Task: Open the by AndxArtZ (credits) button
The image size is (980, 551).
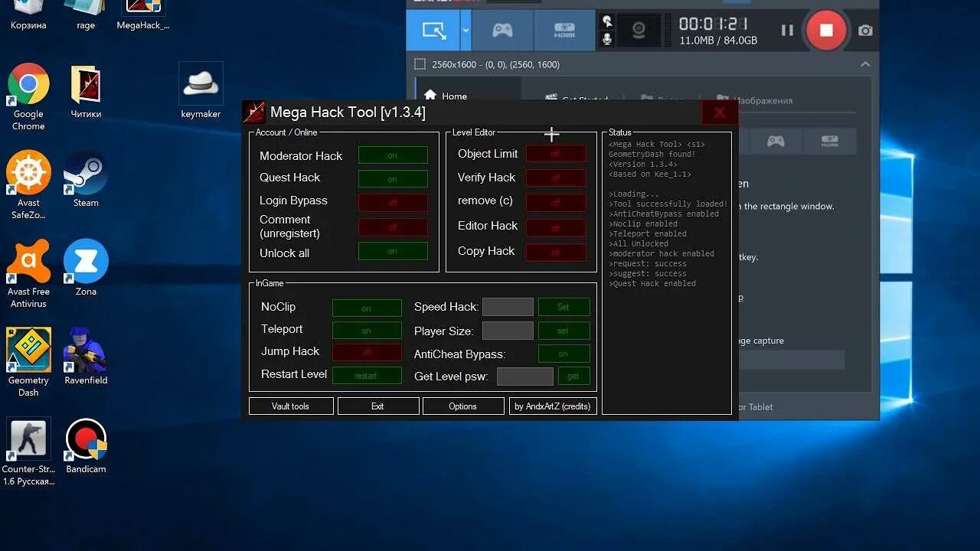Action: point(553,406)
